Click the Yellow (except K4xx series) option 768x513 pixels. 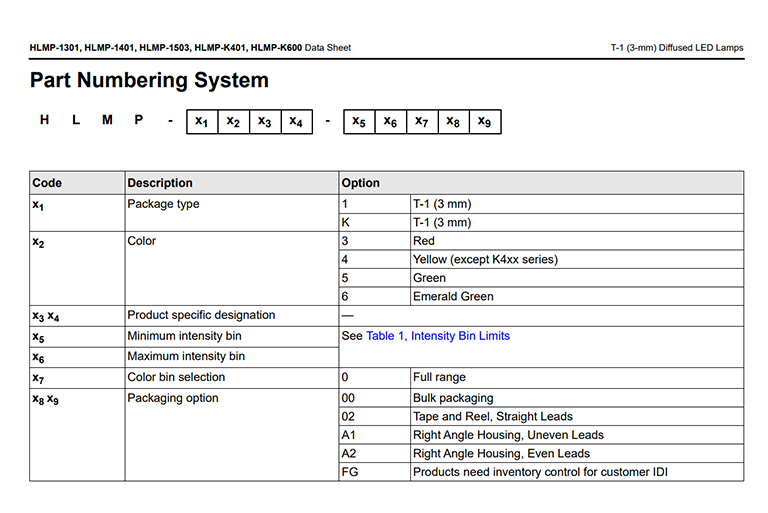pos(577,259)
